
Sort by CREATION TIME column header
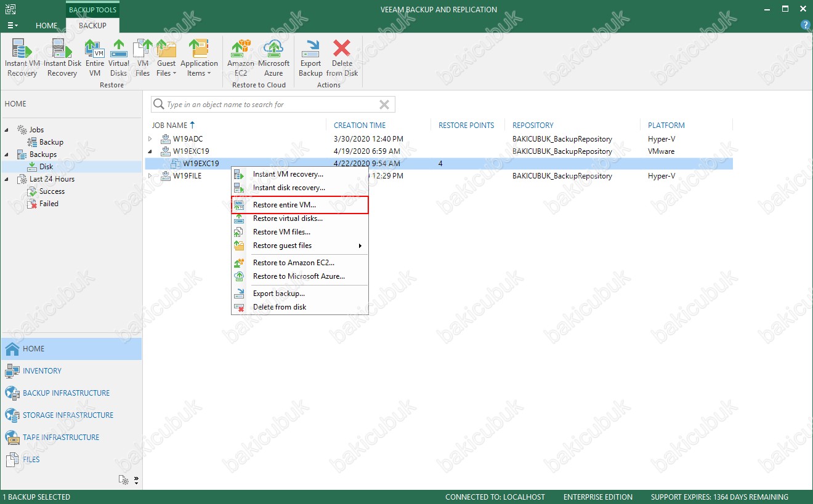pos(360,125)
